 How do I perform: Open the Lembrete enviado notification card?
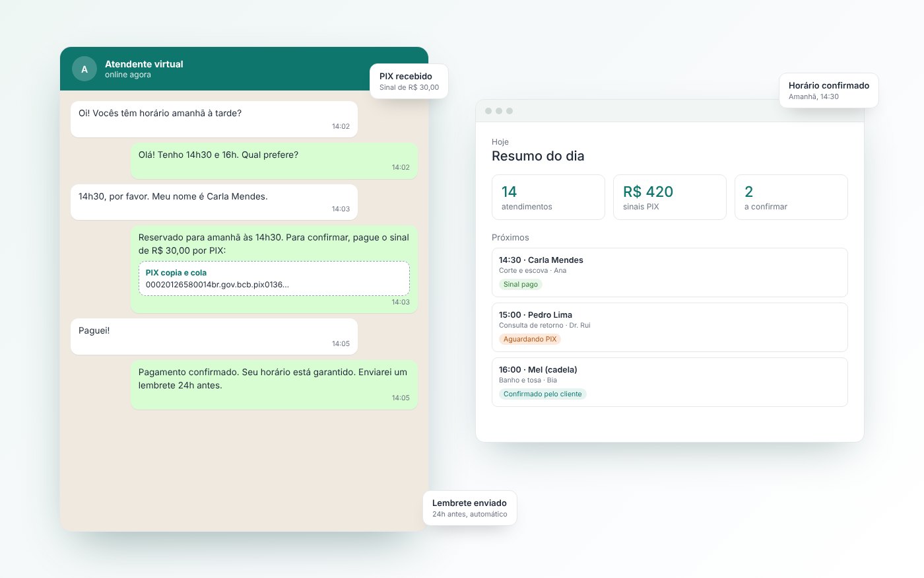(x=470, y=508)
